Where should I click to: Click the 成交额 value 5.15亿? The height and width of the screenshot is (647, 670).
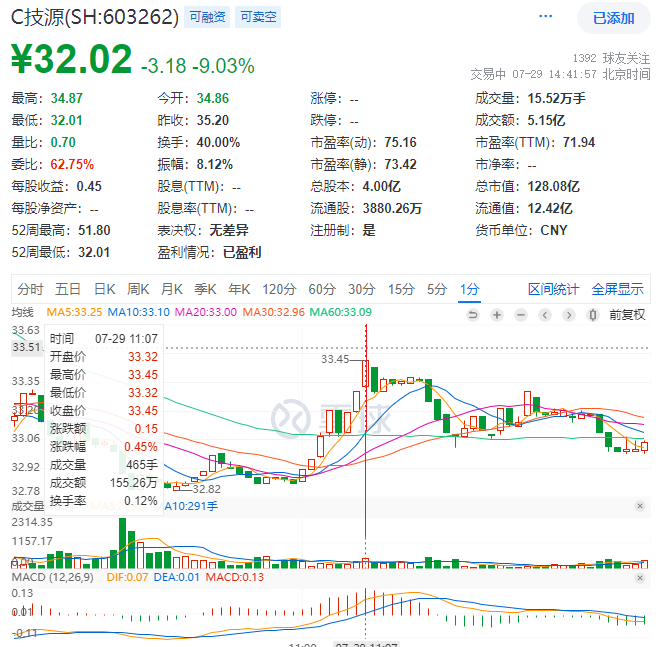point(546,121)
